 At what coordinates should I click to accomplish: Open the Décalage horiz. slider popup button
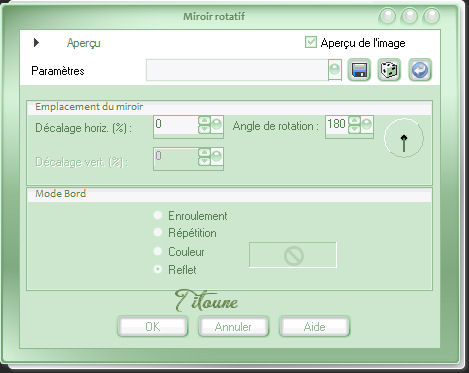click(217, 125)
